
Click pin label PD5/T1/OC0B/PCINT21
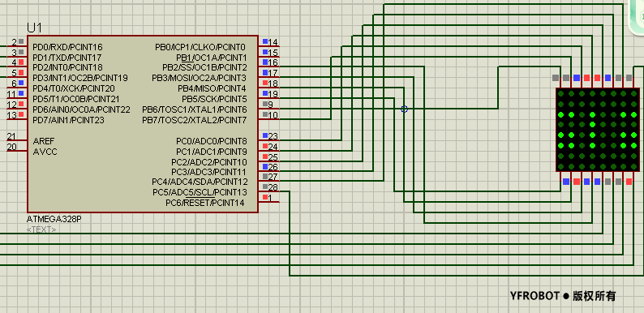76,100
